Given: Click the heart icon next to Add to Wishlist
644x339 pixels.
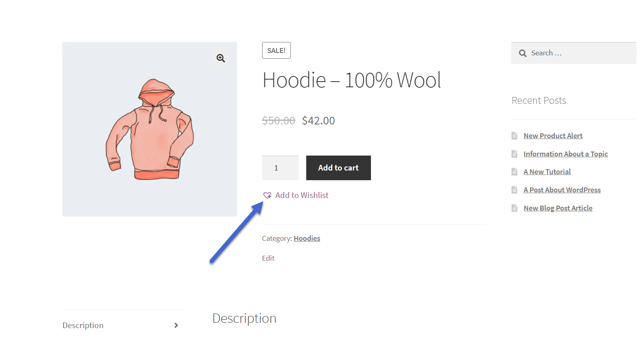Looking at the screenshot, I should (267, 195).
